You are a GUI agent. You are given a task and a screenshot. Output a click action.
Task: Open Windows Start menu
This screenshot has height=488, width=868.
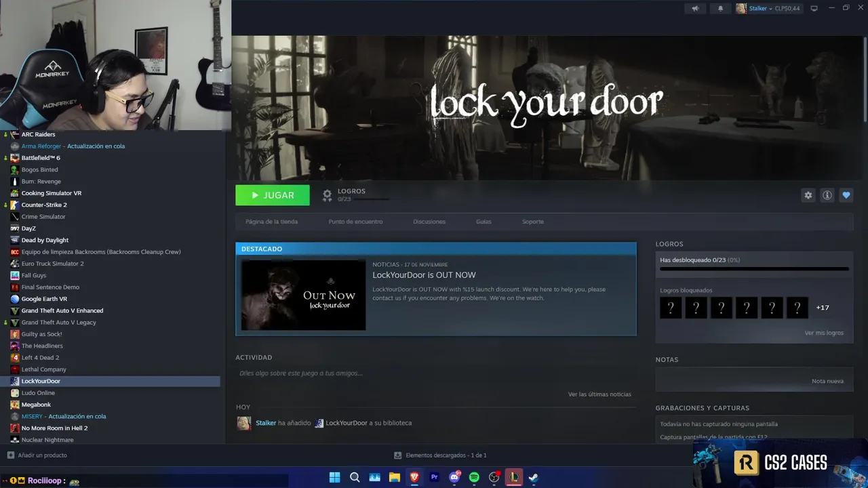pos(335,477)
